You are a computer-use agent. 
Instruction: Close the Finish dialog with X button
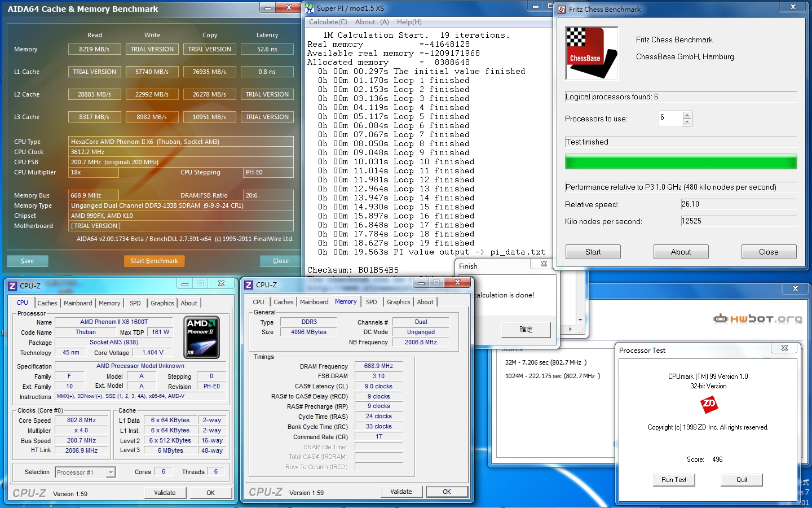coord(544,264)
